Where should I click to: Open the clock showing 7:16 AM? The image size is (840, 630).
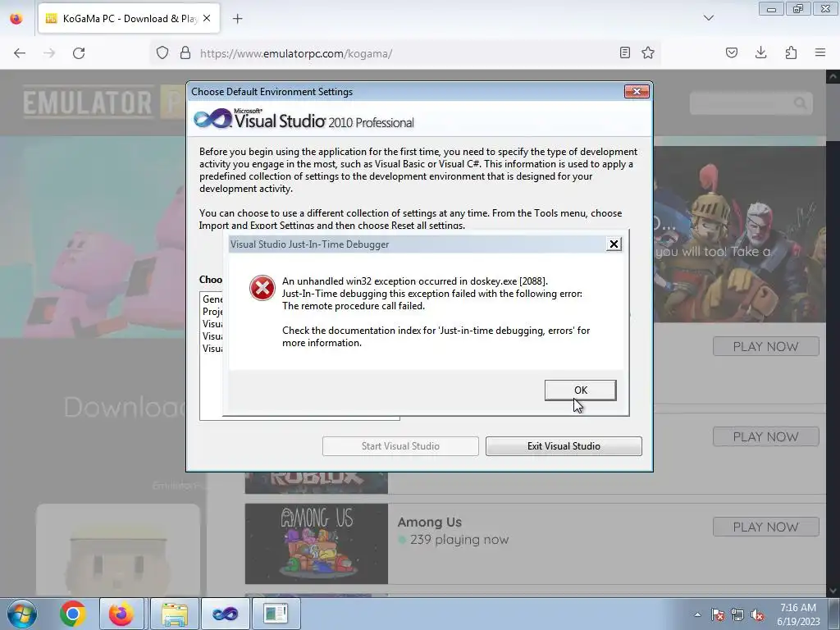pos(798,614)
